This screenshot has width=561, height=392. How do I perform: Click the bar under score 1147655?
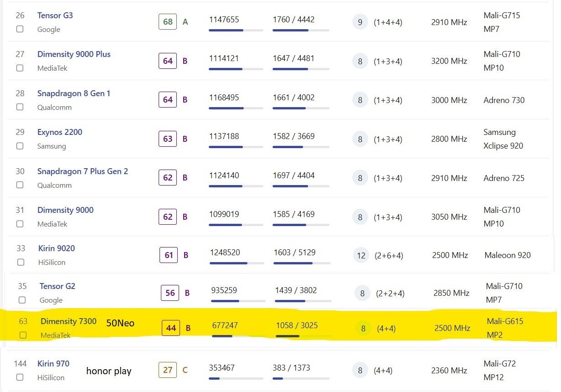[x=236, y=30]
